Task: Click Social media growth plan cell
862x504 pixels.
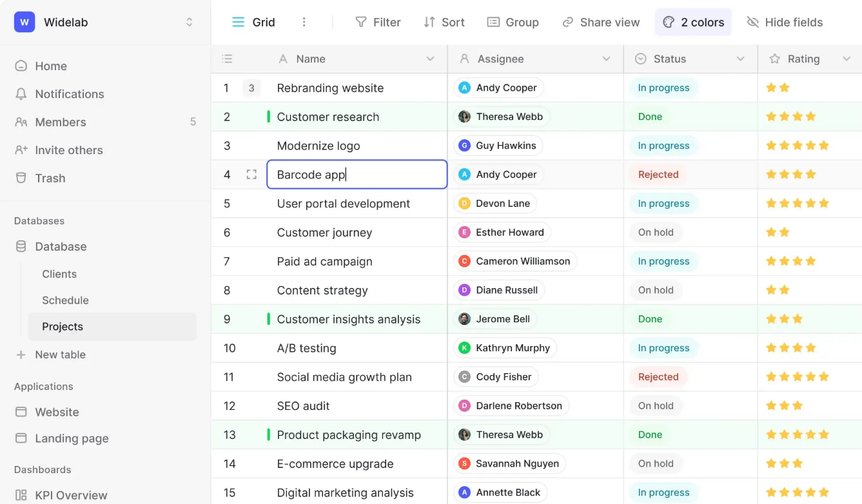Action: pos(357,377)
